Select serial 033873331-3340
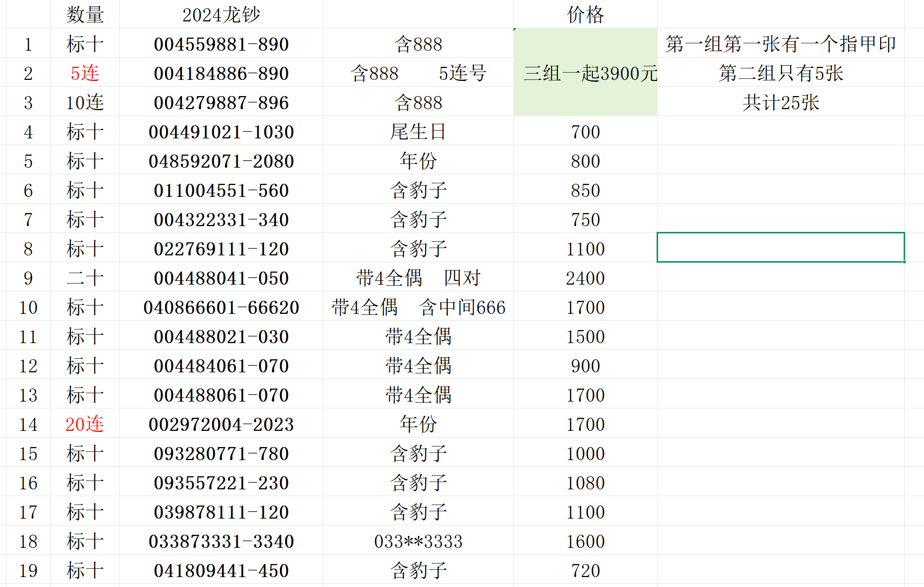 221,541
